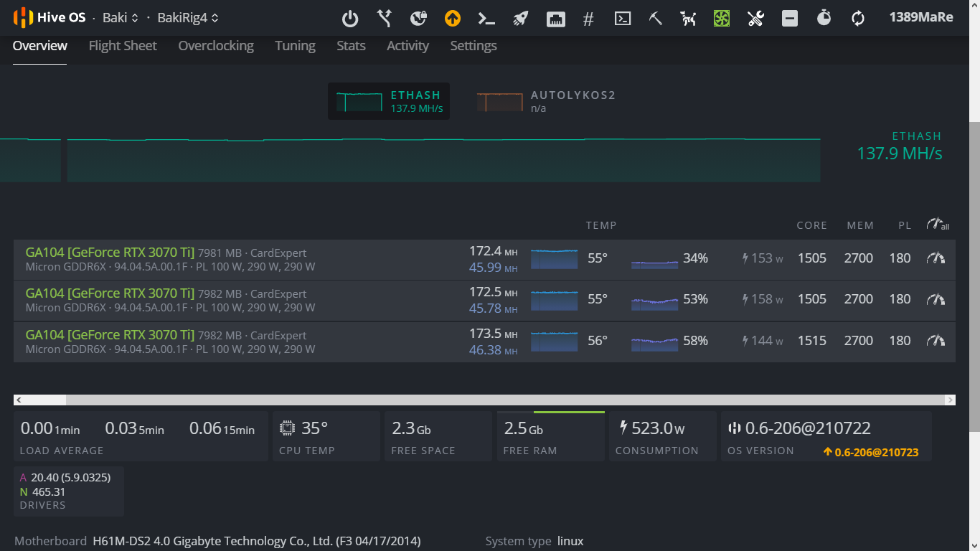This screenshot has width=980, height=551.
Task: Click the CPU chip icon by 35°
Action: [287, 428]
